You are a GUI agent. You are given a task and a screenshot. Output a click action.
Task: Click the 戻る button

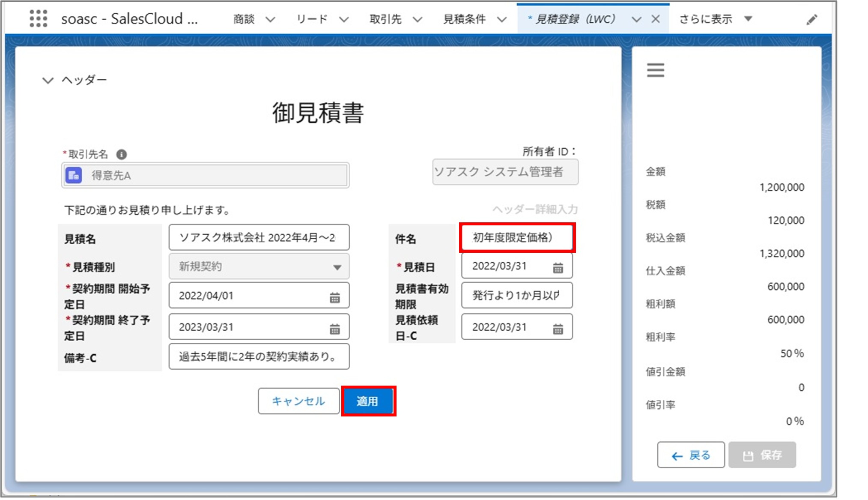tap(691, 455)
